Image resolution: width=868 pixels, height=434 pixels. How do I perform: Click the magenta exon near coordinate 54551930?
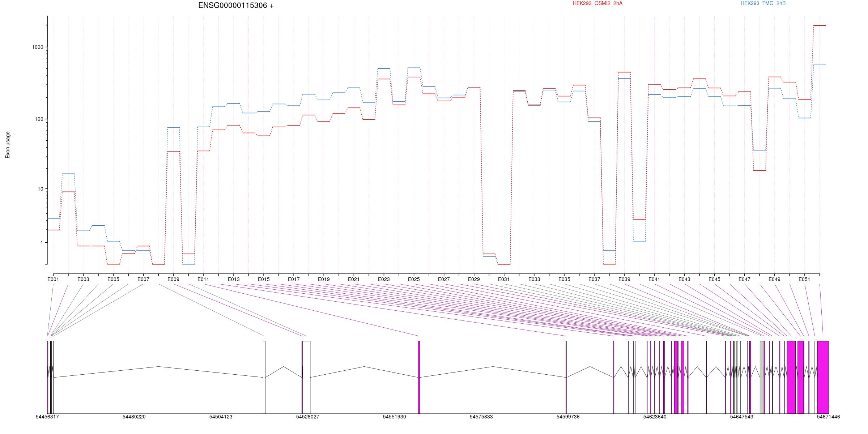click(x=419, y=377)
